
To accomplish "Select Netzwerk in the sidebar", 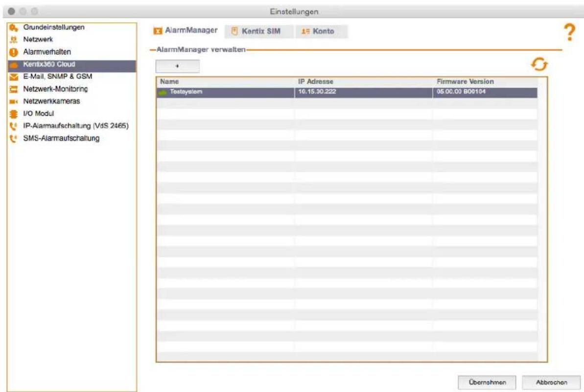I will tap(38, 40).
